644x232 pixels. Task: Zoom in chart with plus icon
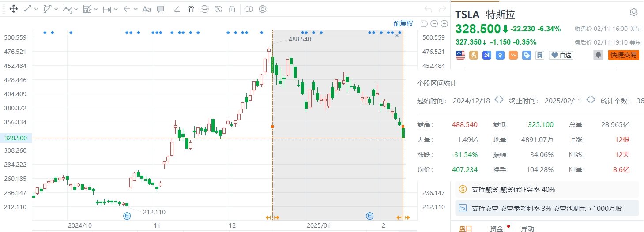click(x=444, y=24)
